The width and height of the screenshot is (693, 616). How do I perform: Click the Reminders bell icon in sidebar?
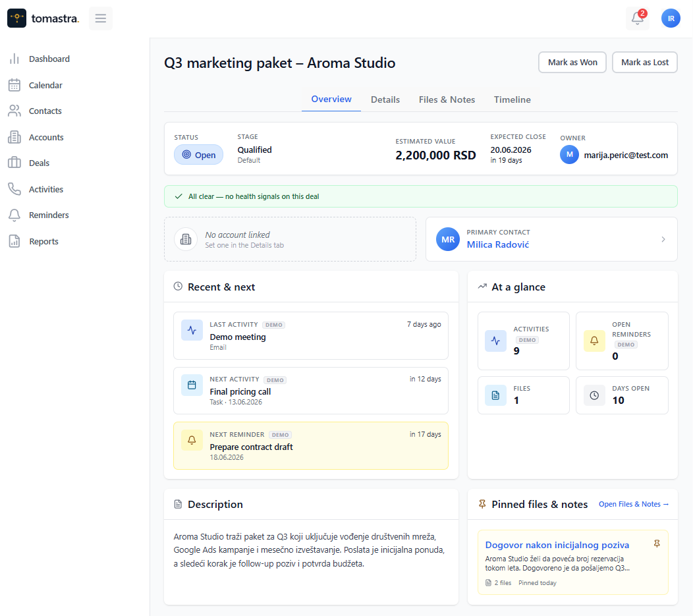14,215
